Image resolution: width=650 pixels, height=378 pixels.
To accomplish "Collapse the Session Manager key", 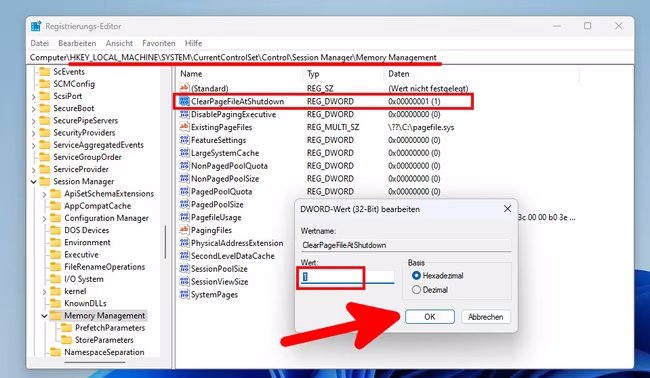I will click(34, 182).
